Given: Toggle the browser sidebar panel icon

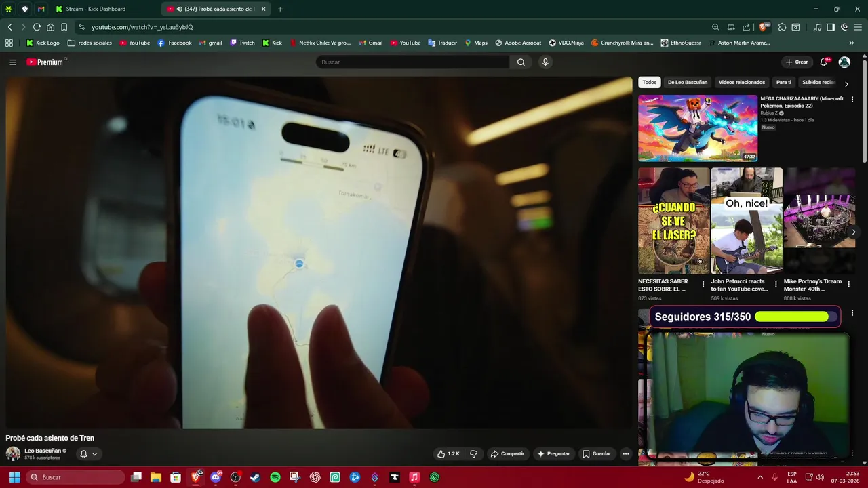Looking at the screenshot, I should tap(831, 27).
